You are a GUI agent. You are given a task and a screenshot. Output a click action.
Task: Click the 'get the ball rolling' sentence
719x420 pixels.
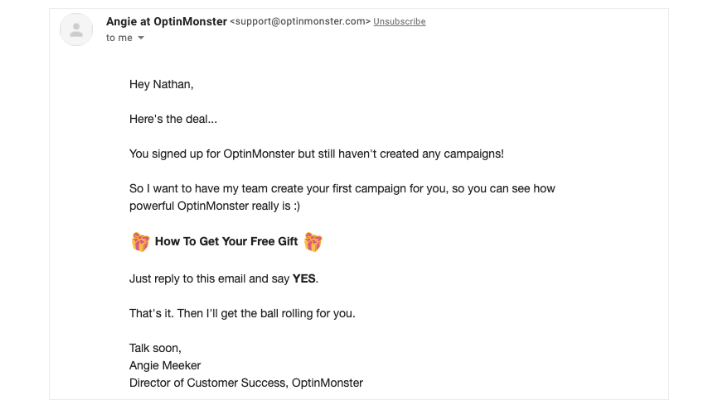(x=242, y=313)
